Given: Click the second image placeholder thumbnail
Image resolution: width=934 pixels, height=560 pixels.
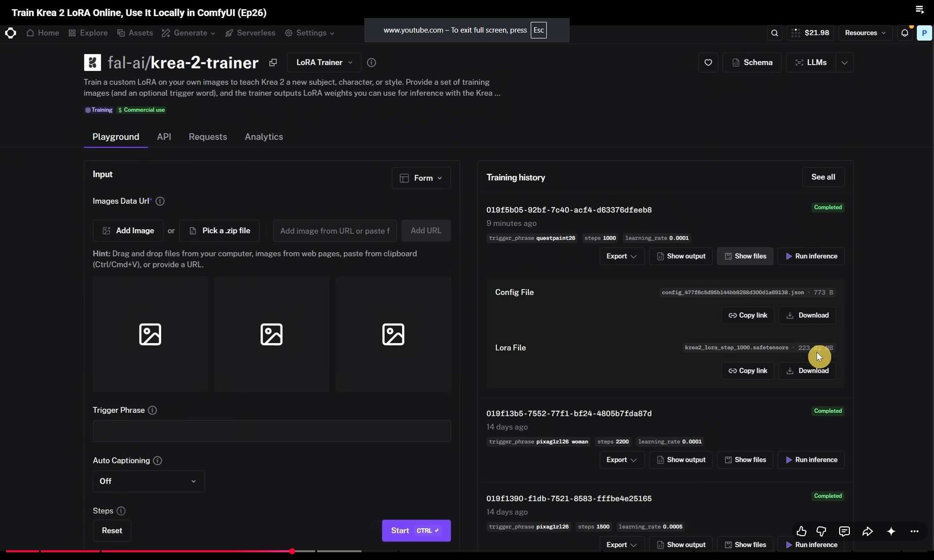Looking at the screenshot, I should [x=271, y=334].
